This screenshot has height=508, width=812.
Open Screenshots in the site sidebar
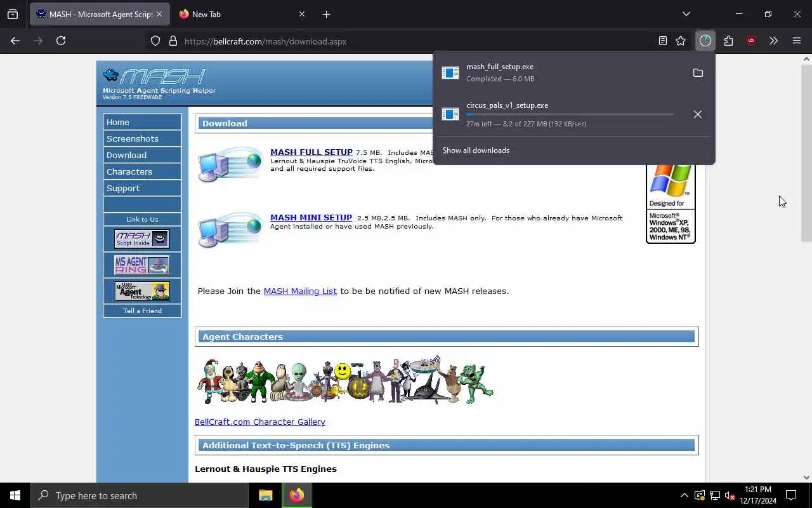[x=142, y=138]
